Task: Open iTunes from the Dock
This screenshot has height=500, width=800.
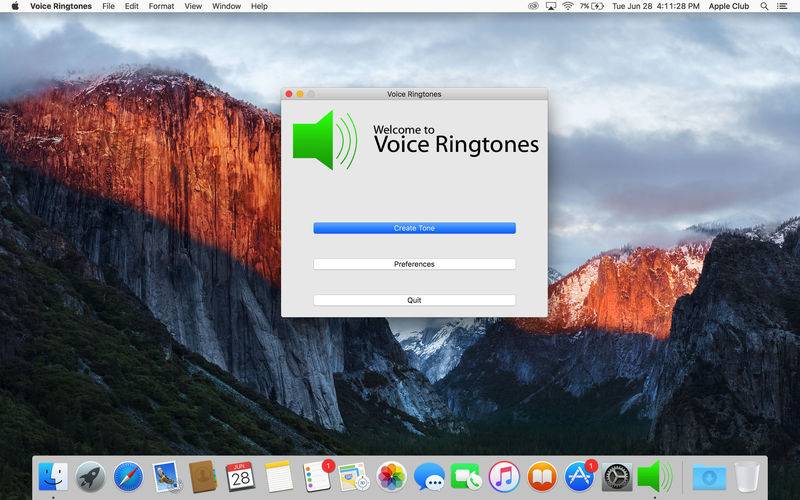Action: coord(504,477)
